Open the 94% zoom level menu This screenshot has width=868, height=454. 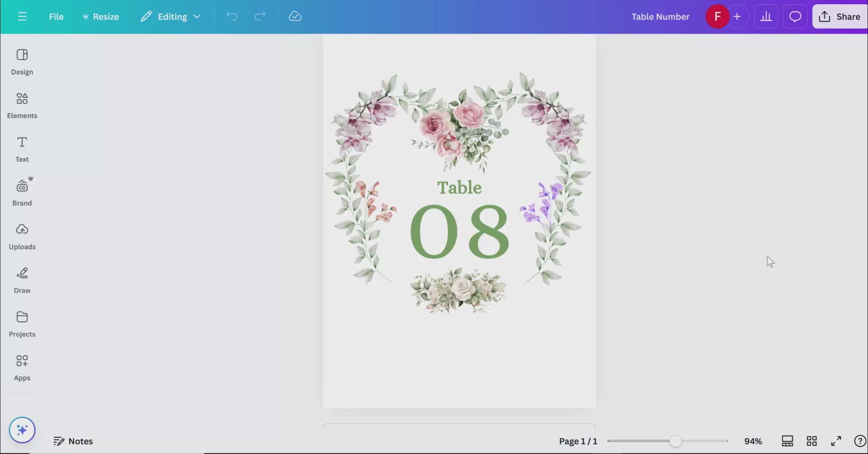753,441
